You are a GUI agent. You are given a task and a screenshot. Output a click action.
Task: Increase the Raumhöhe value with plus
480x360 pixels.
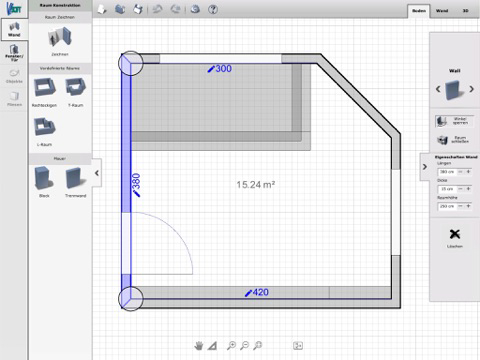(468, 206)
